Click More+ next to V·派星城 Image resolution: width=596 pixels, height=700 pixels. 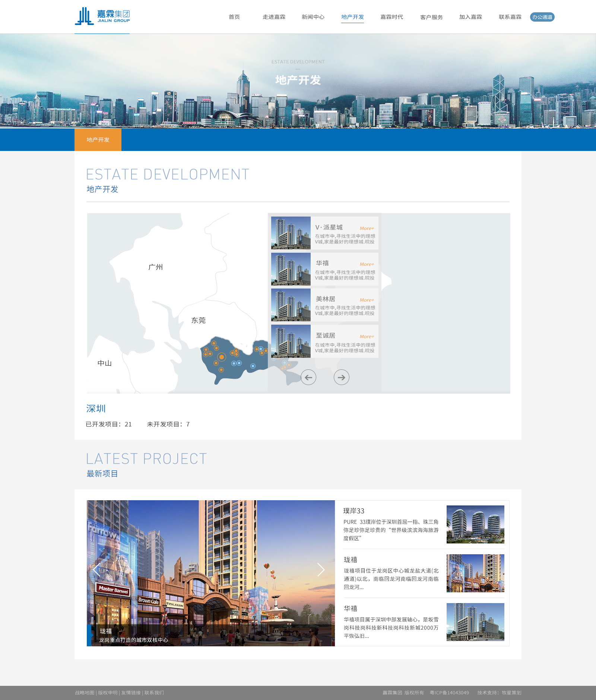pos(367,228)
